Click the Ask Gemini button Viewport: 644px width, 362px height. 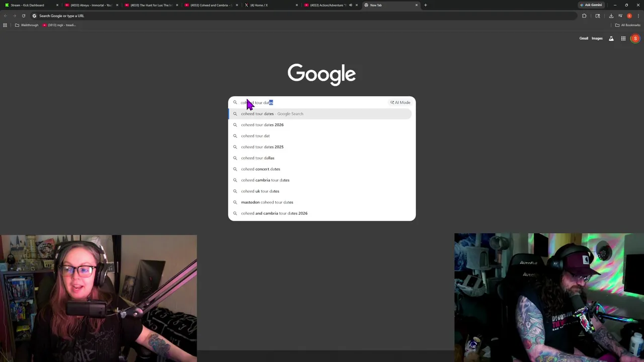point(591,5)
